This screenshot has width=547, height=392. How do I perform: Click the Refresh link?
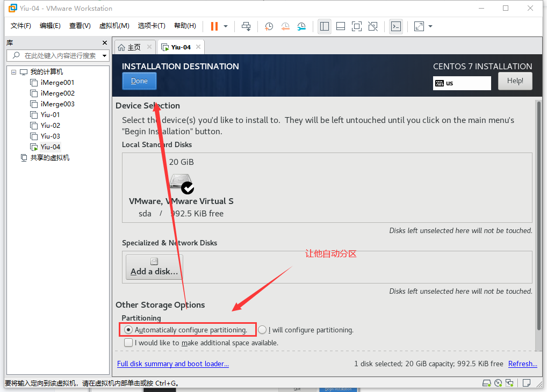click(x=523, y=364)
